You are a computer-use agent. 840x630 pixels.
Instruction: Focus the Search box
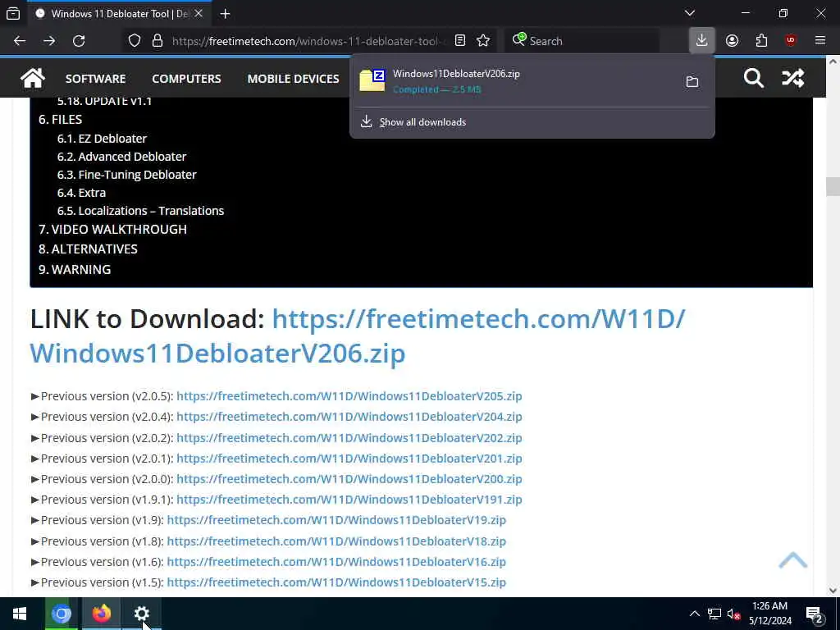pos(582,41)
